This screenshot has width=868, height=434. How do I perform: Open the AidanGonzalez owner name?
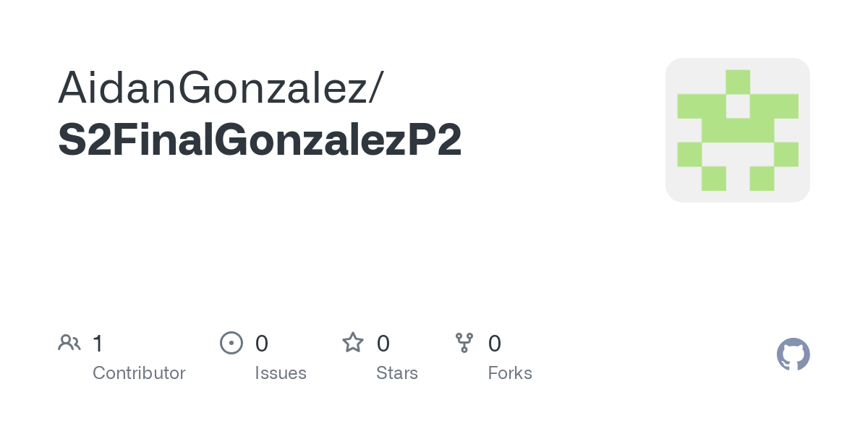coord(212,88)
